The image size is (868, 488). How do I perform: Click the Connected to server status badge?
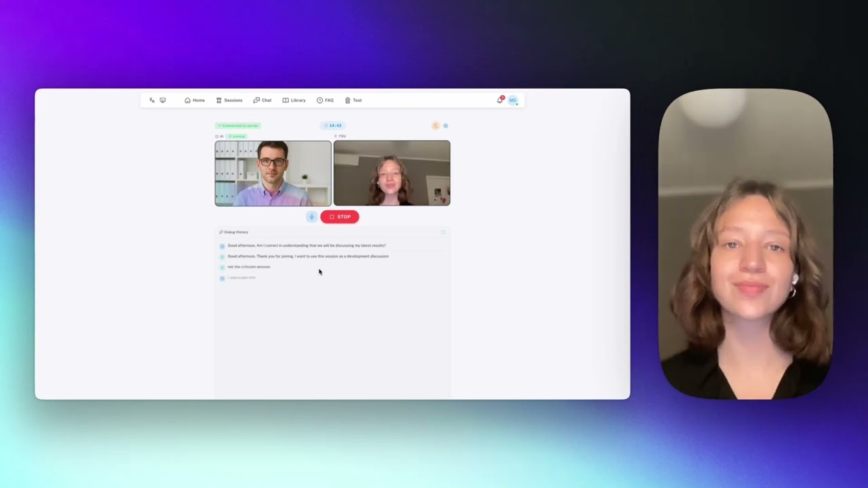pos(238,125)
